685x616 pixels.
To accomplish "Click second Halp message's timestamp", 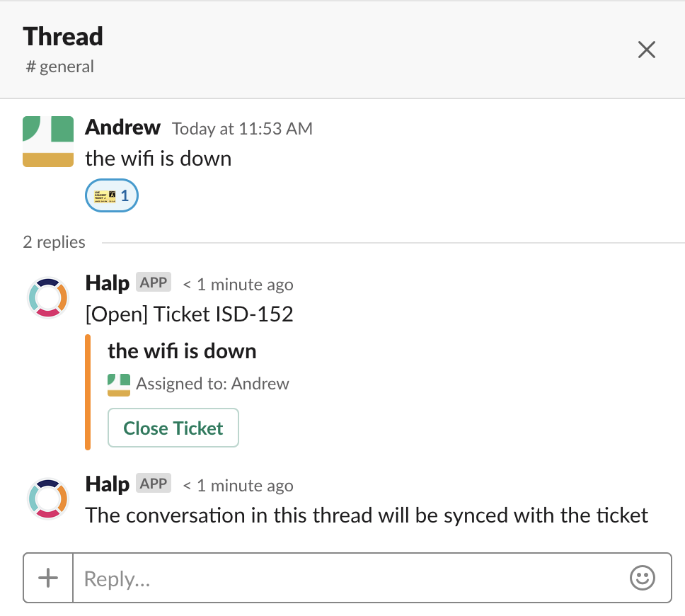I will point(238,486).
